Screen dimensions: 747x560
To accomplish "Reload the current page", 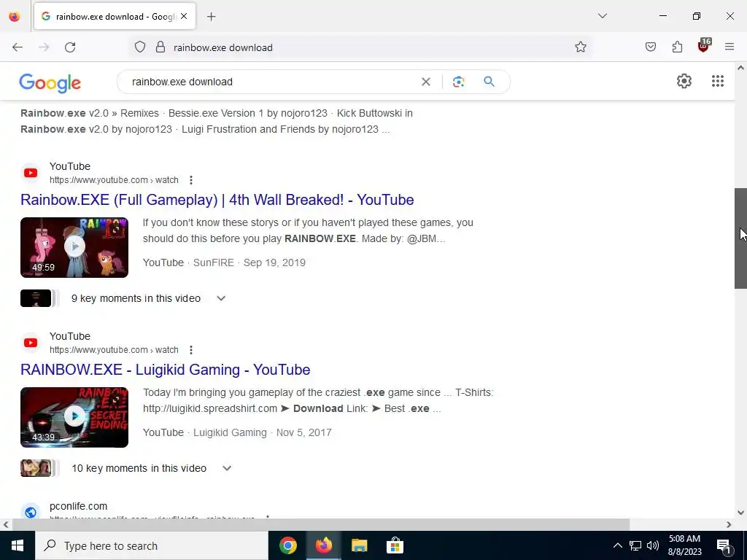I will click(x=70, y=47).
